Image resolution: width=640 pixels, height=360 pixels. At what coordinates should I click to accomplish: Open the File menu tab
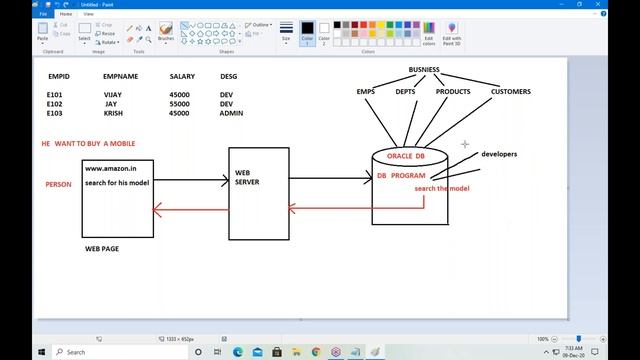(43, 14)
